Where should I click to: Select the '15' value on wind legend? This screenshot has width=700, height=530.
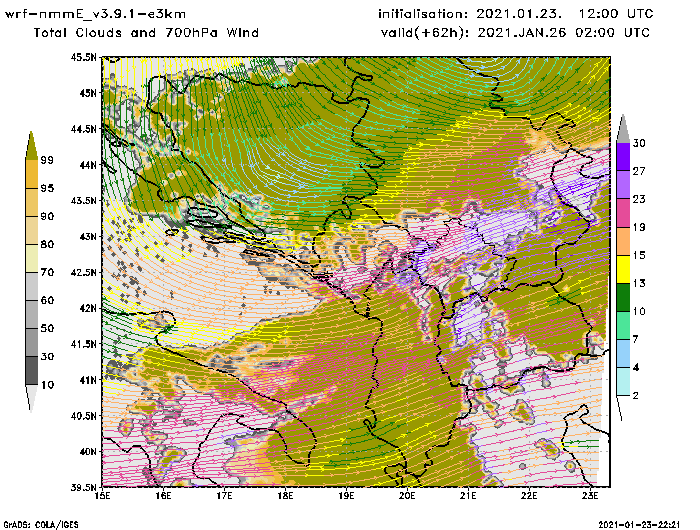[639, 255]
